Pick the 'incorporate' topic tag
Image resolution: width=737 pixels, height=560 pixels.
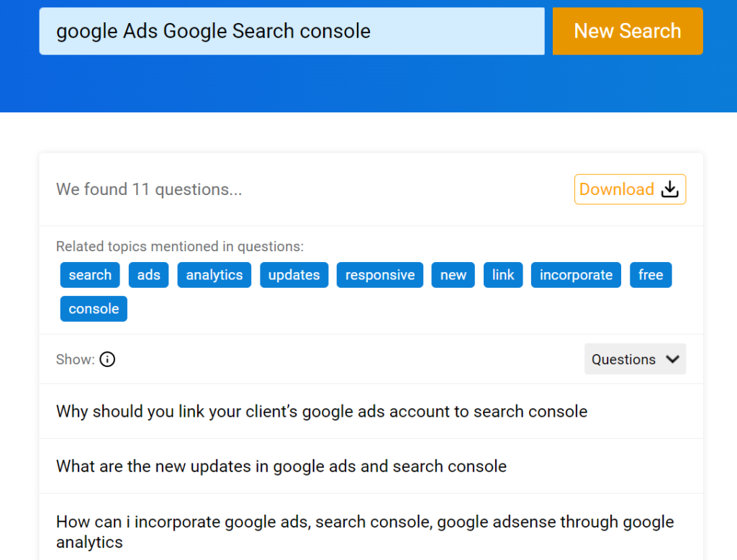[x=576, y=275]
